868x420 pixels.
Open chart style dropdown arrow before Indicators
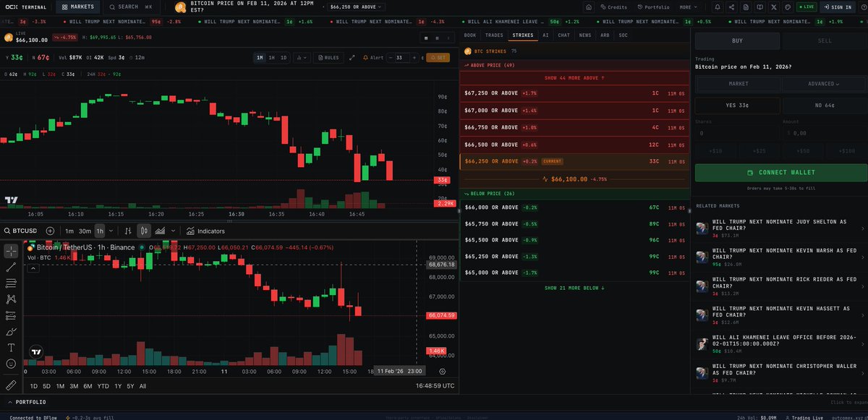[x=173, y=231]
